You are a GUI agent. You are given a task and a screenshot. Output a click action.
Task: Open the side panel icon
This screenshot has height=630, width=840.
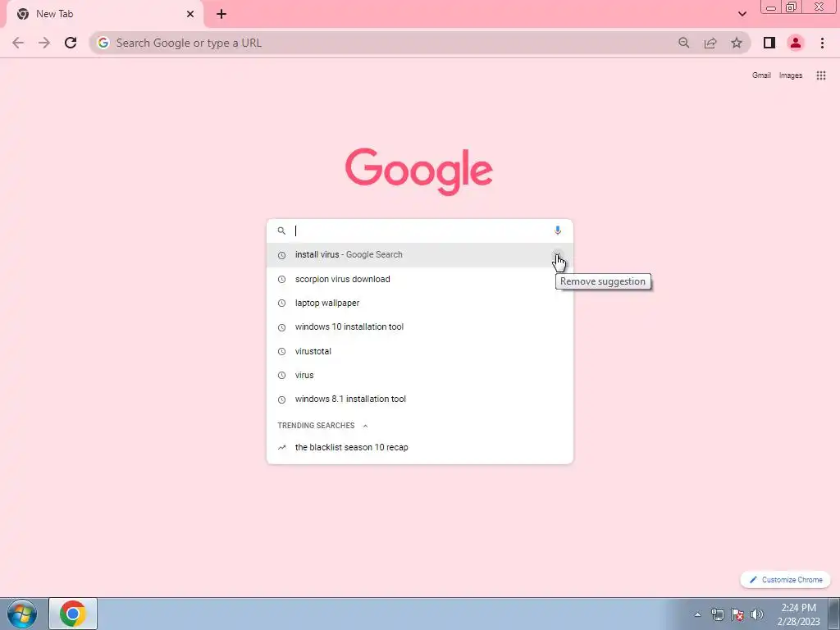(x=769, y=43)
